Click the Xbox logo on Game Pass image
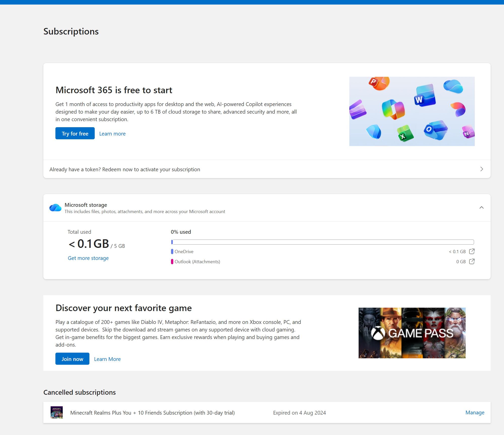 (x=378, y=333)
